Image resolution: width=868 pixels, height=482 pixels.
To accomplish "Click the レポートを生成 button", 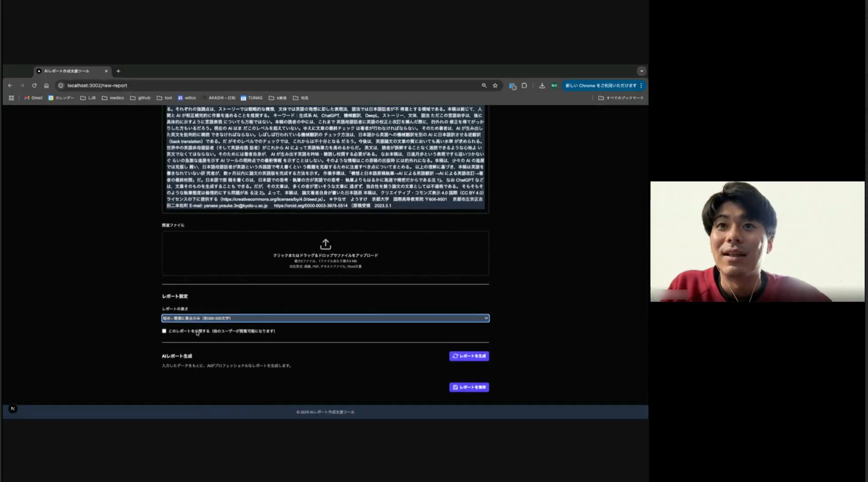I will pyautogui.click(x=469, y=356).
